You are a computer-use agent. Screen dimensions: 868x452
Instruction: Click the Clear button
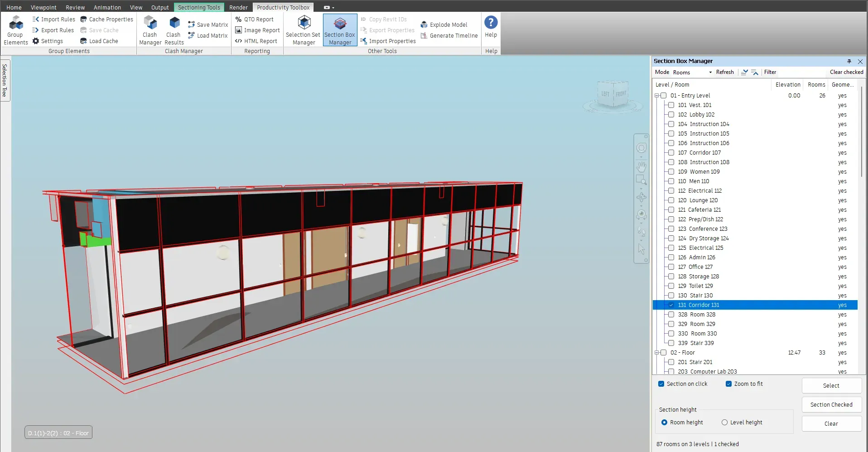[x=831, y=423]
